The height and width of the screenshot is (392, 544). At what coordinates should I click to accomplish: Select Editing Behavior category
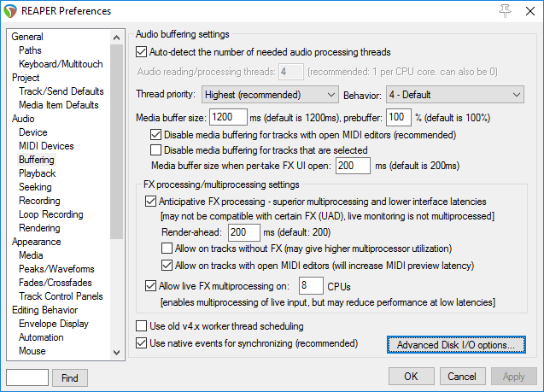44,310
